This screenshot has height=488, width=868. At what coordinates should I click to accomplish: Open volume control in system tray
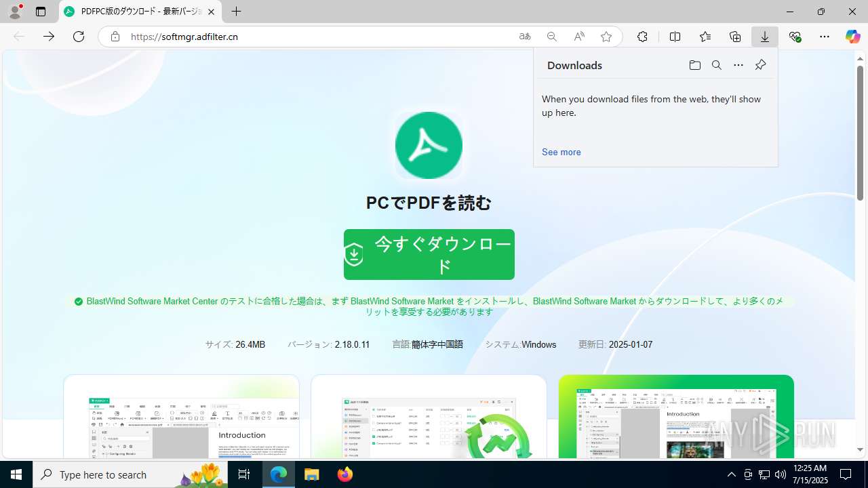(781, 474)
